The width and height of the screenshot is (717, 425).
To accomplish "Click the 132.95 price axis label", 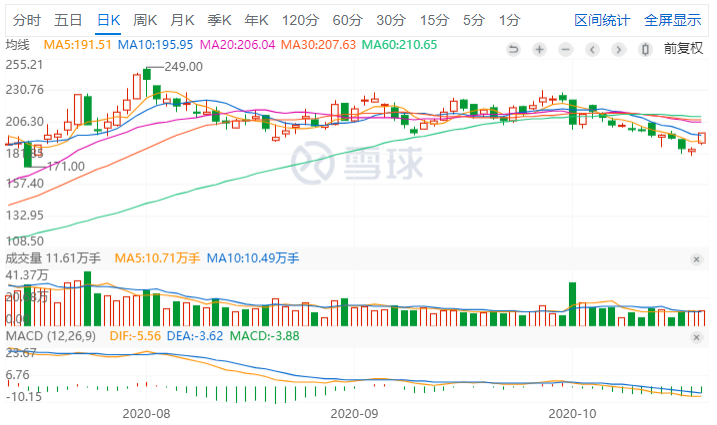I will [x=24, y=215].
